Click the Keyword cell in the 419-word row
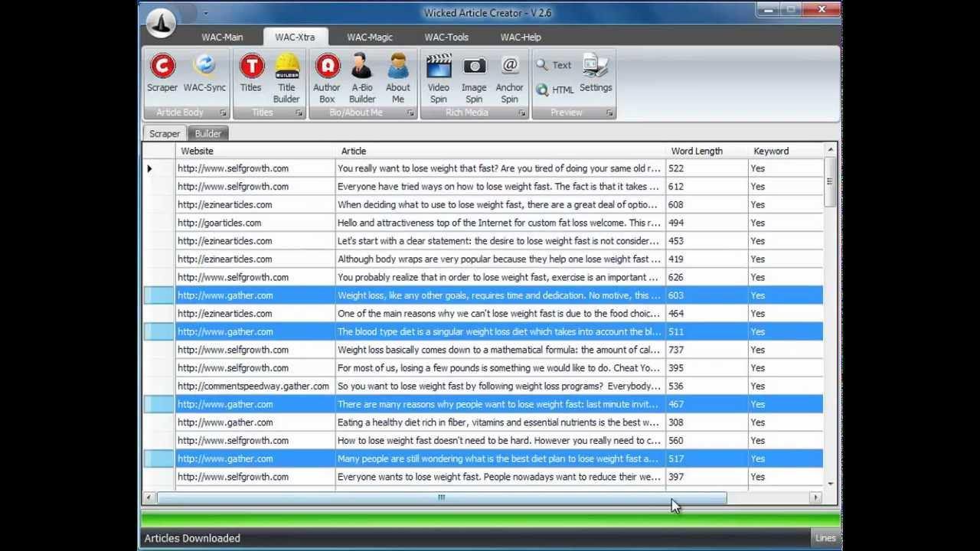The height and width of the screenshot is (551, 980). (786, 259)
